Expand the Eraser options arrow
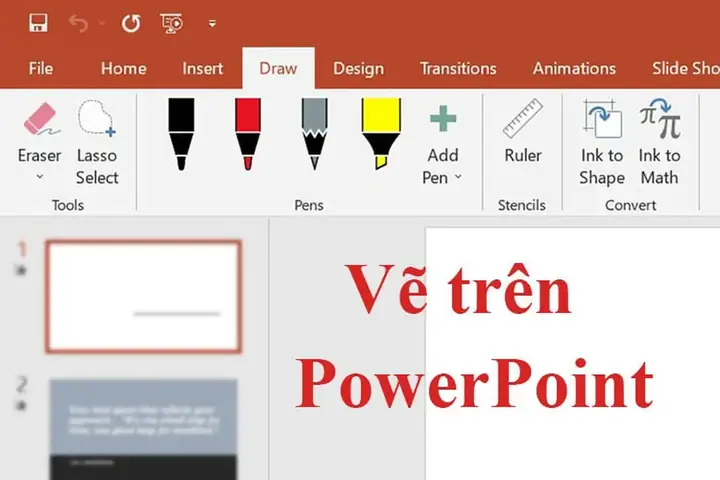The height and width of the screenshot is (480, 720). click(x=40, y=176)
